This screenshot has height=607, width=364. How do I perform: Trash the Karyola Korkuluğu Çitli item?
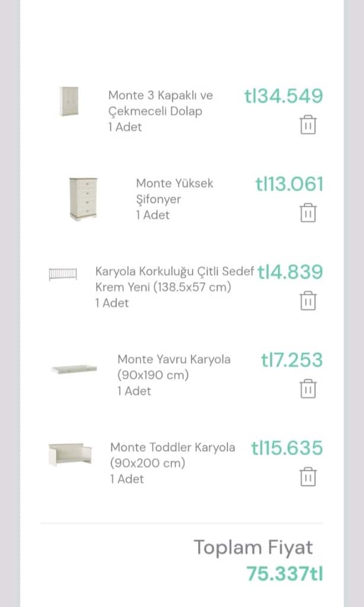click(x=308, y=301)
